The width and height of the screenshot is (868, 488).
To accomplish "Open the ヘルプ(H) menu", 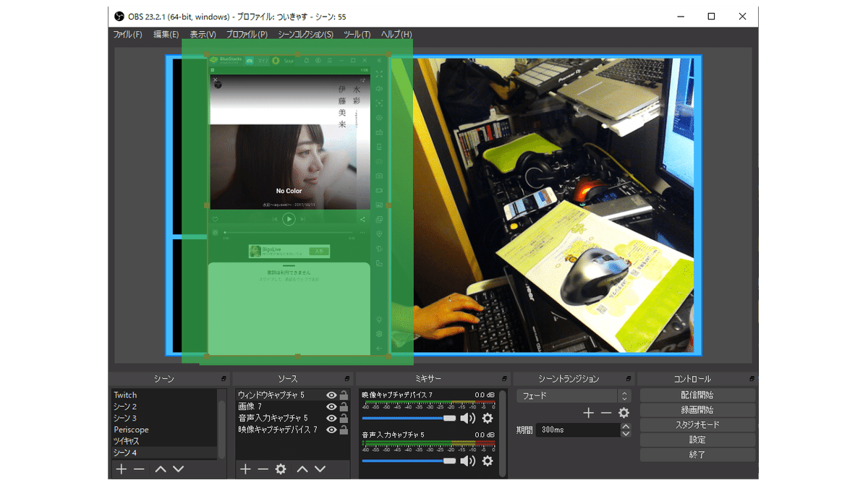I will coord(396,34).
